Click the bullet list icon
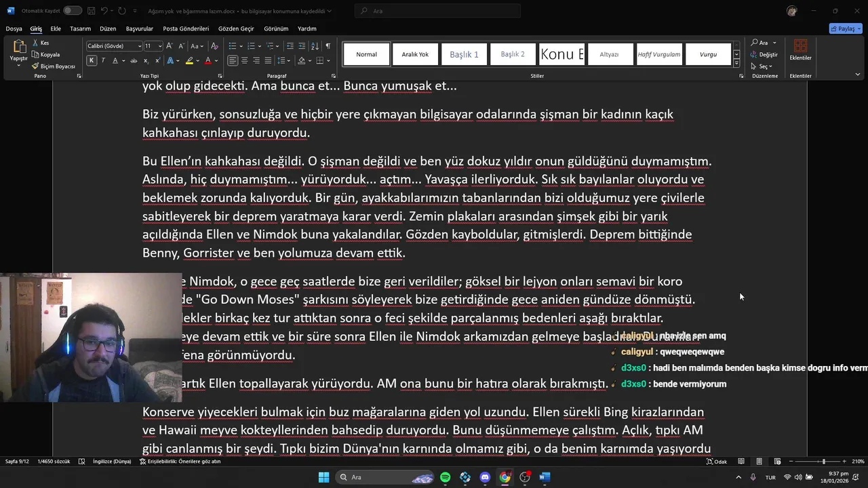The height and width of the screenshot is (488, 868). 232,46
